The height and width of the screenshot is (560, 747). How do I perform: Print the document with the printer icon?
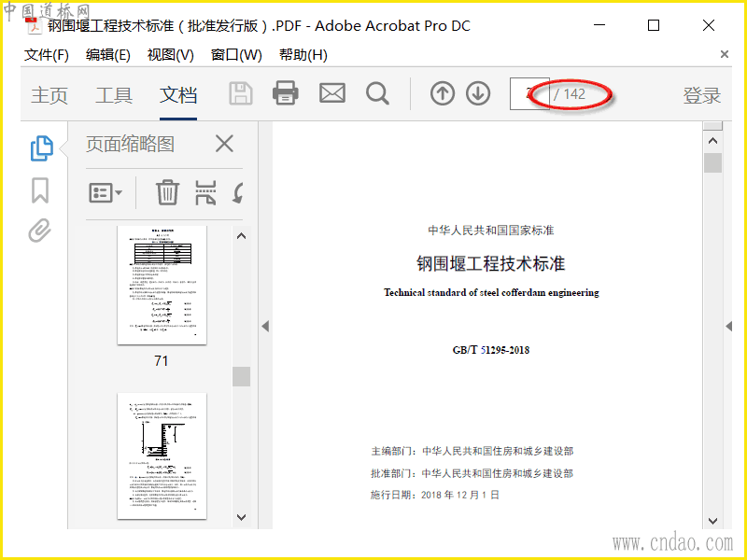[x=286, y=92]
